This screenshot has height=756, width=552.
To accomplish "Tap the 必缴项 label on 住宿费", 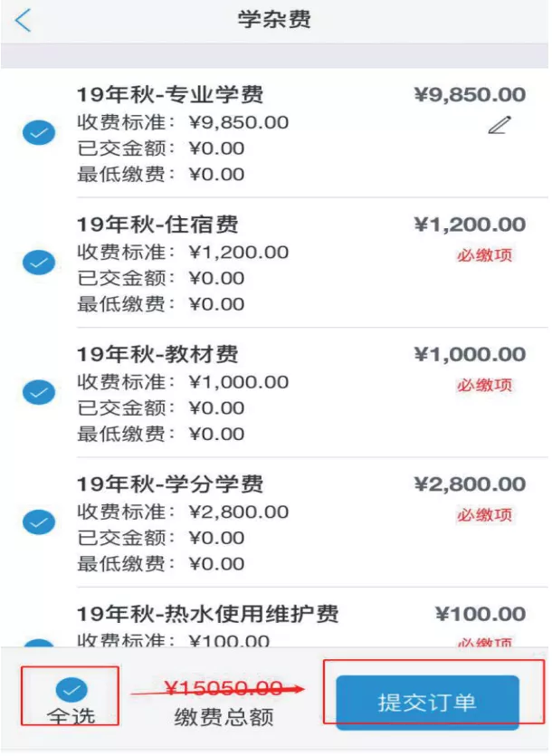I will pyautogui.click(x=489, y=256).
